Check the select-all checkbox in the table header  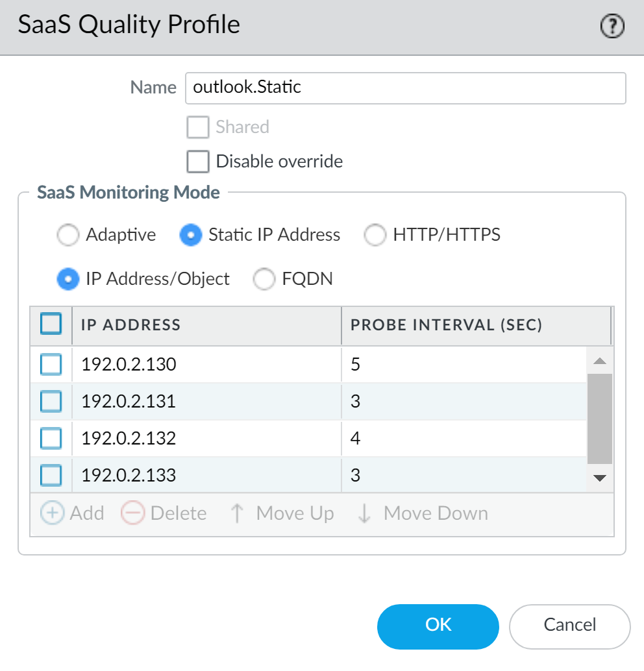pos(51,323)
